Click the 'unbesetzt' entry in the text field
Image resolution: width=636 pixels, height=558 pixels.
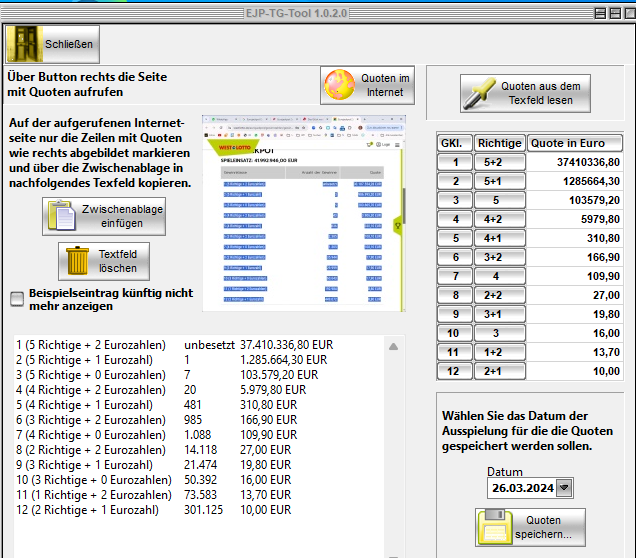(209, 345)
